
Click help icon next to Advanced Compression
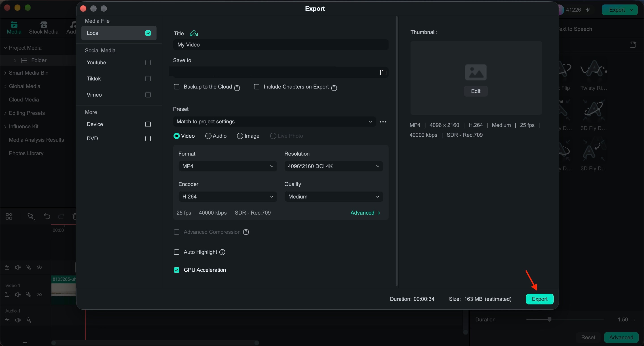246,232
